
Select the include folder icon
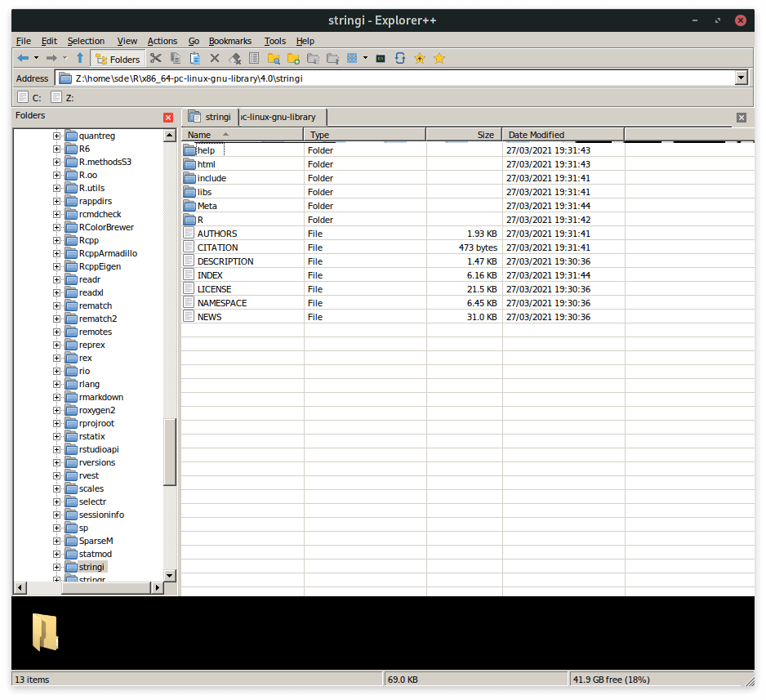point(189,178)
